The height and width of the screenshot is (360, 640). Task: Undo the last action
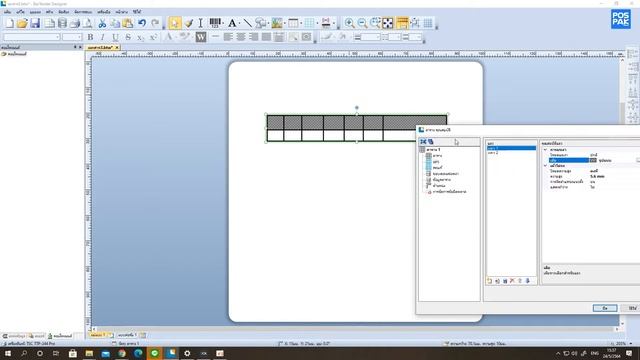pos(142,23)
